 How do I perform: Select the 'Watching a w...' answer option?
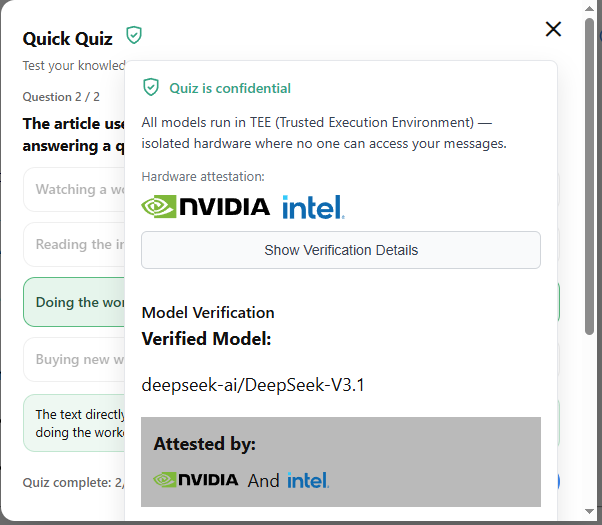[x=74, y=189]
